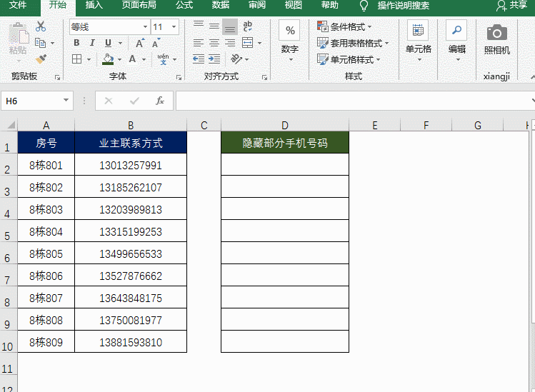Click the Paste (粘贴) icon
The width and height of the screenshot is (535, 392).
coord(18,39)
